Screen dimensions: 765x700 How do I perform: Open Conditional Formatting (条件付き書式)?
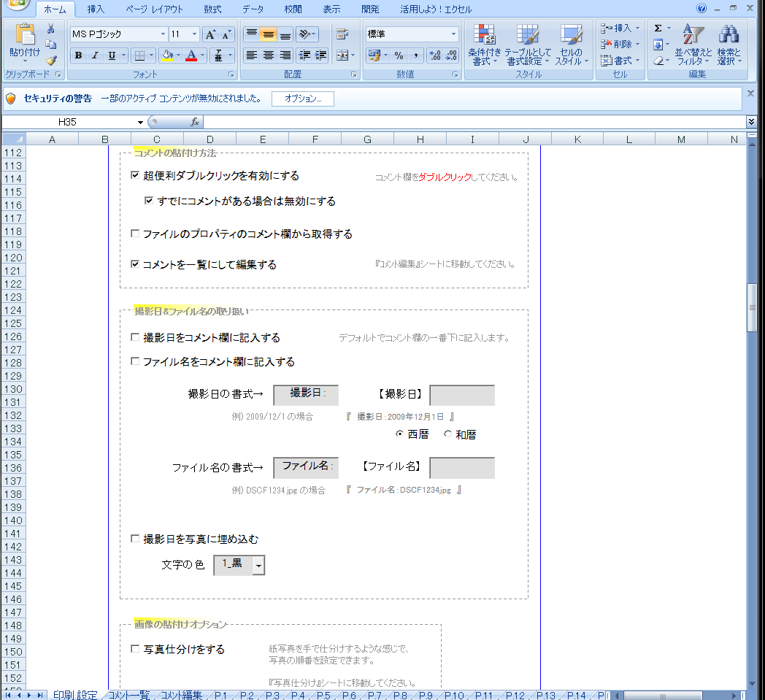(483, 45)
